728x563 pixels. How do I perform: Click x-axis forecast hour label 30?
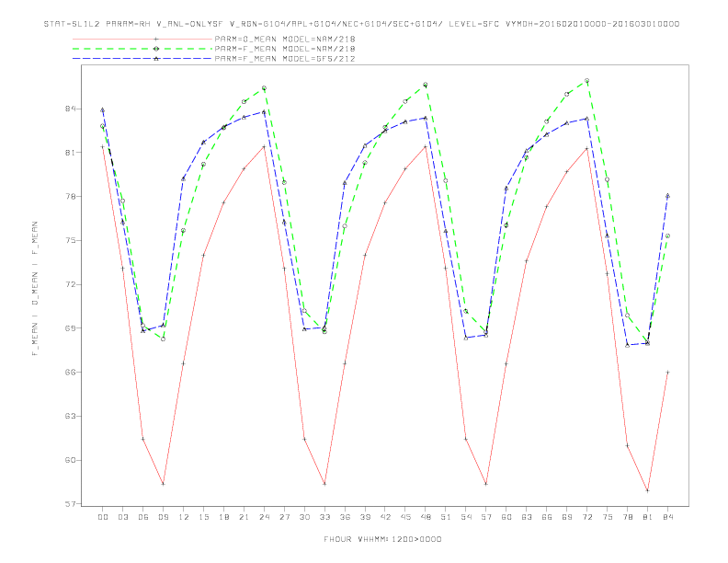(304, 517)
